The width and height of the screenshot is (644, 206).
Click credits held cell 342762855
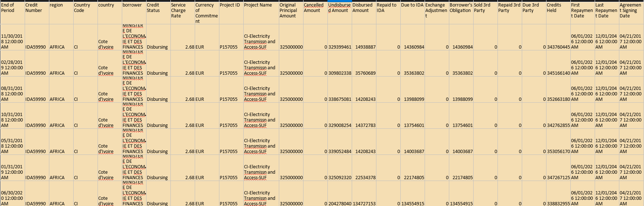558,116
